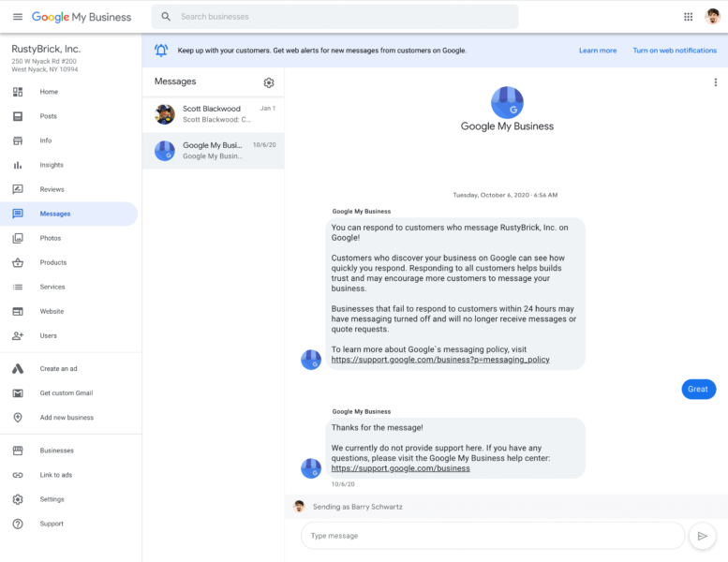Image resolution: width=728 pixels, height=562 pixels.
Task: Open Products section
Action: tap(52, 262)
